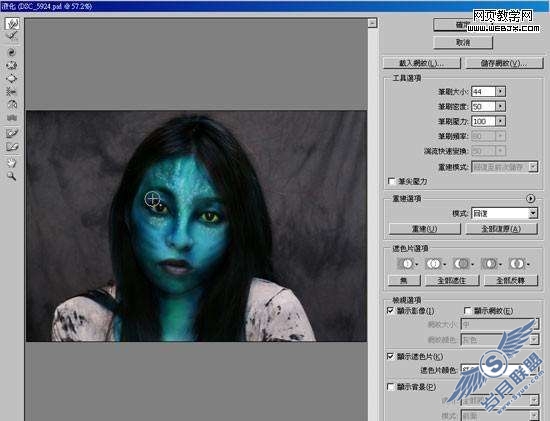Enable the 筆尖壓力 stylus pressure checkbox

tap(391, 181)
